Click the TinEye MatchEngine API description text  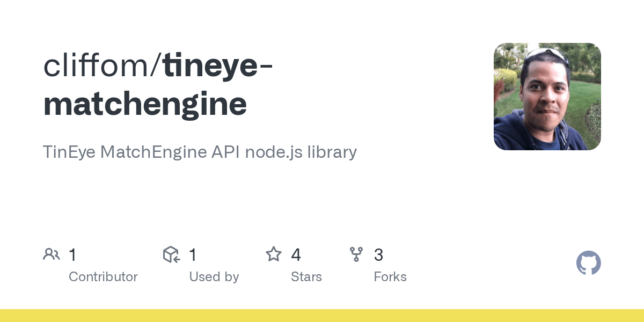[x=200, y=152]
